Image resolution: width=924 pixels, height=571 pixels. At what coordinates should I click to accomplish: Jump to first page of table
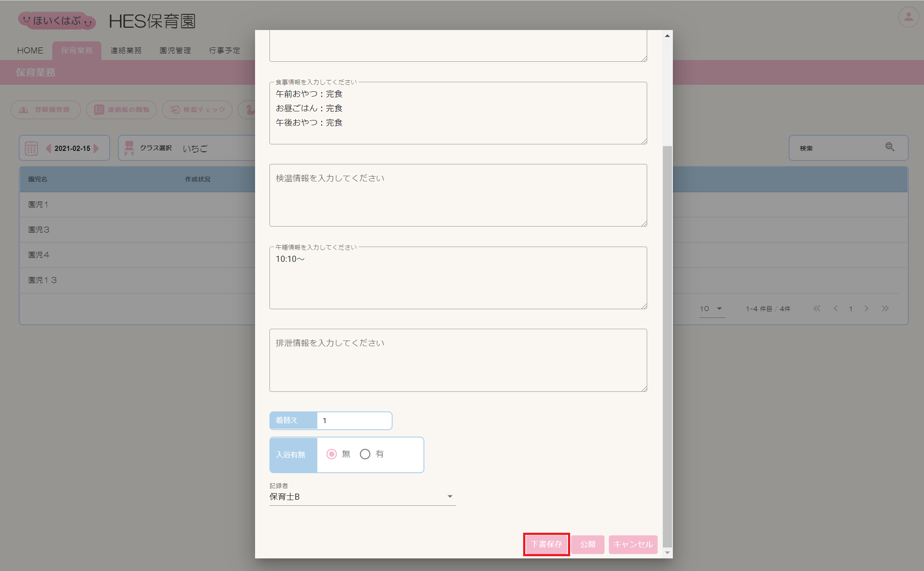click(x=816, y=308)
